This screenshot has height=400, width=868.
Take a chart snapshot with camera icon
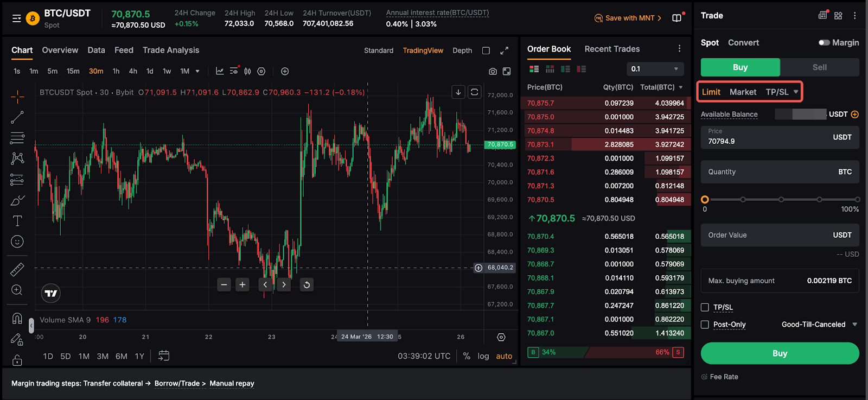click(493, 72)
